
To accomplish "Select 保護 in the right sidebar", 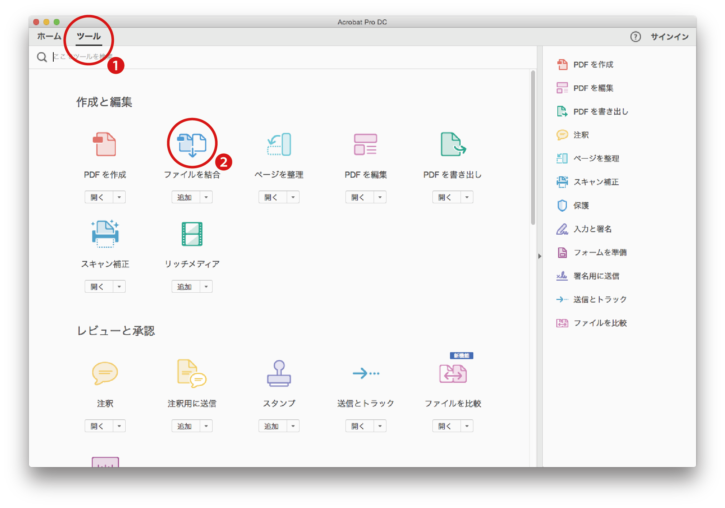I will pyautogui.click(x=581, y=205).
